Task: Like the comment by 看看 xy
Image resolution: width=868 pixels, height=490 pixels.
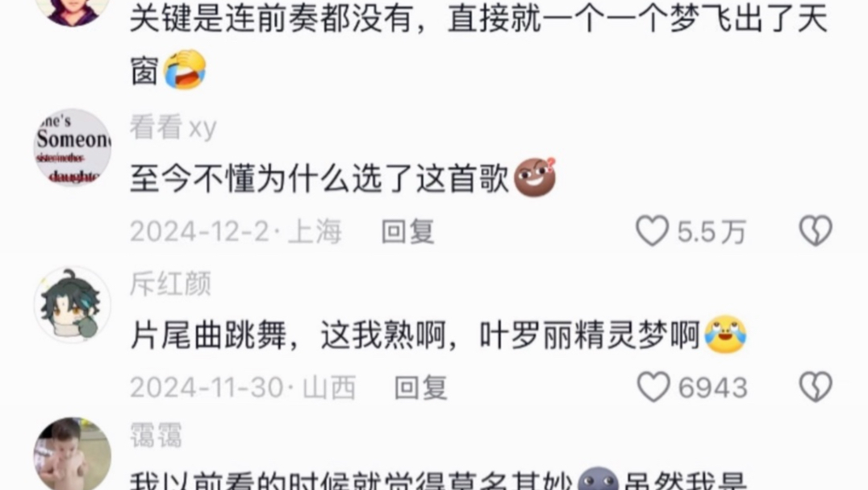Action: click(x=653, y=230)
